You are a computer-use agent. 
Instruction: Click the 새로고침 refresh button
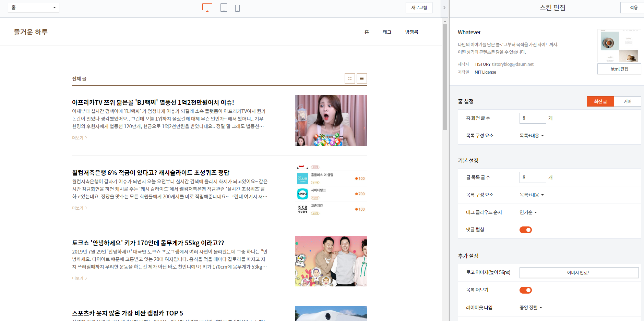pos(419,8)
